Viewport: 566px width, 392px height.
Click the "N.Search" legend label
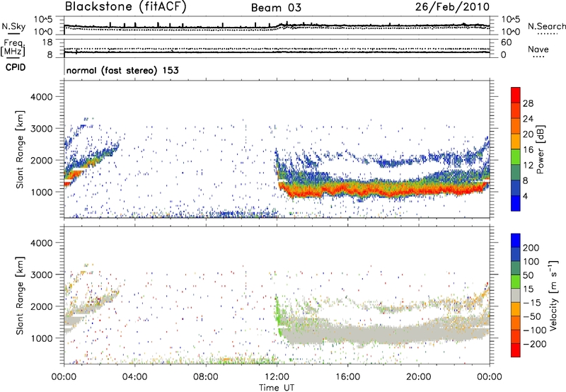tap(546, 26)
